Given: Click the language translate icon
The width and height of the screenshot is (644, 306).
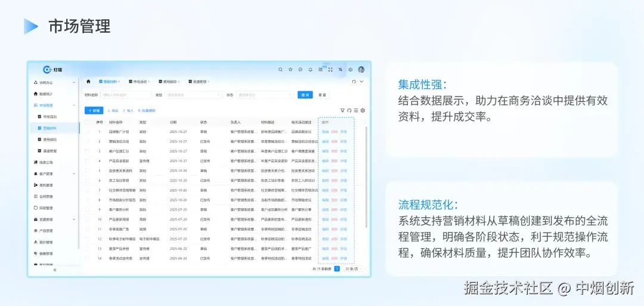Looking at the screenshot, I should click(340, 70).
